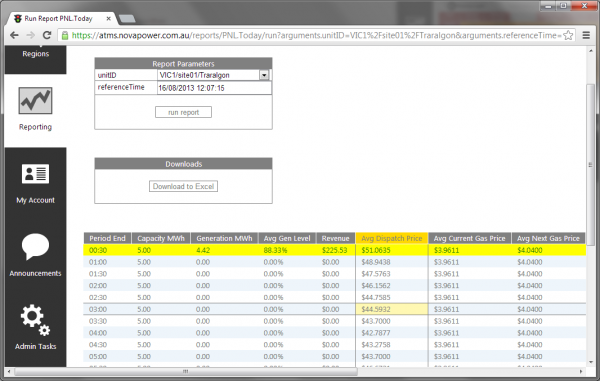The image size is (600, 381).
Task: Click dispatch price $47.5763
Action: tap(376, 274)
